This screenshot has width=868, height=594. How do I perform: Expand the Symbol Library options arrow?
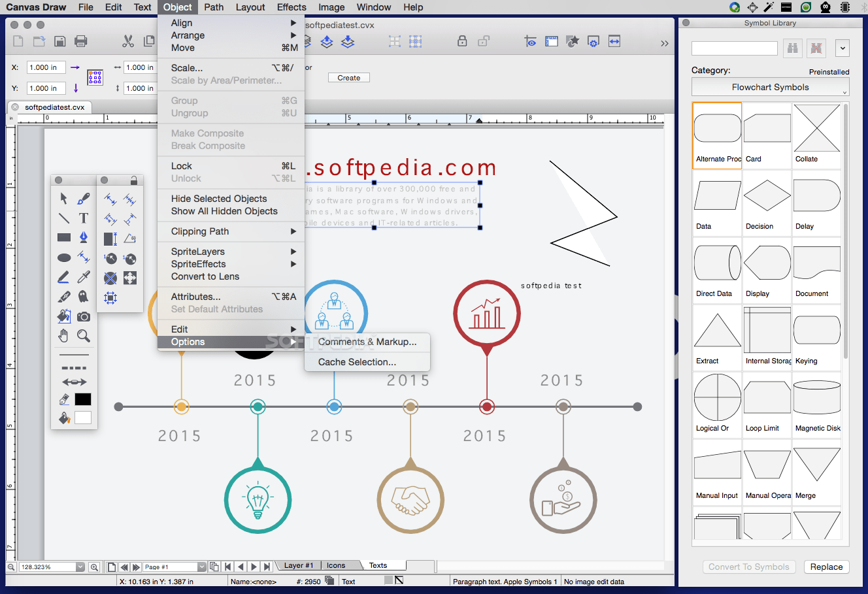(843, 48)
